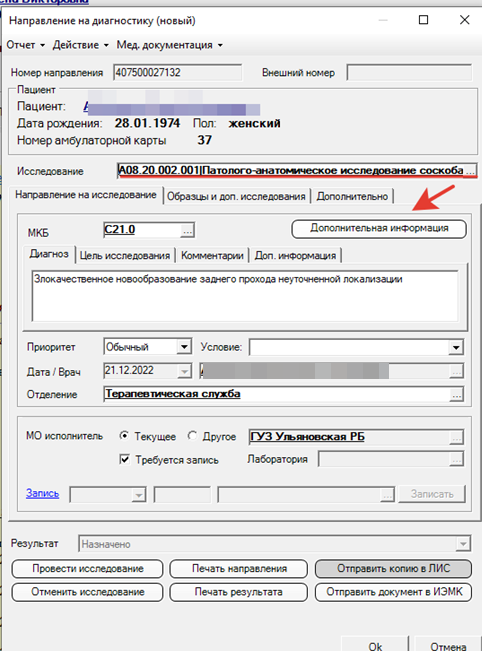Image resolution: width=482 pixels, height=651 pixels.
Task: Select the Другое radio button
Action: (x=192, y=436)
